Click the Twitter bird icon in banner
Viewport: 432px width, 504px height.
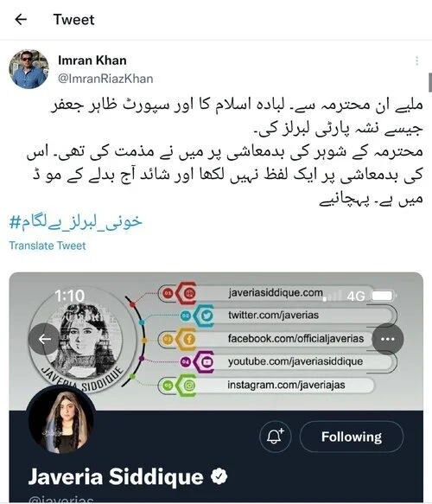206,316
